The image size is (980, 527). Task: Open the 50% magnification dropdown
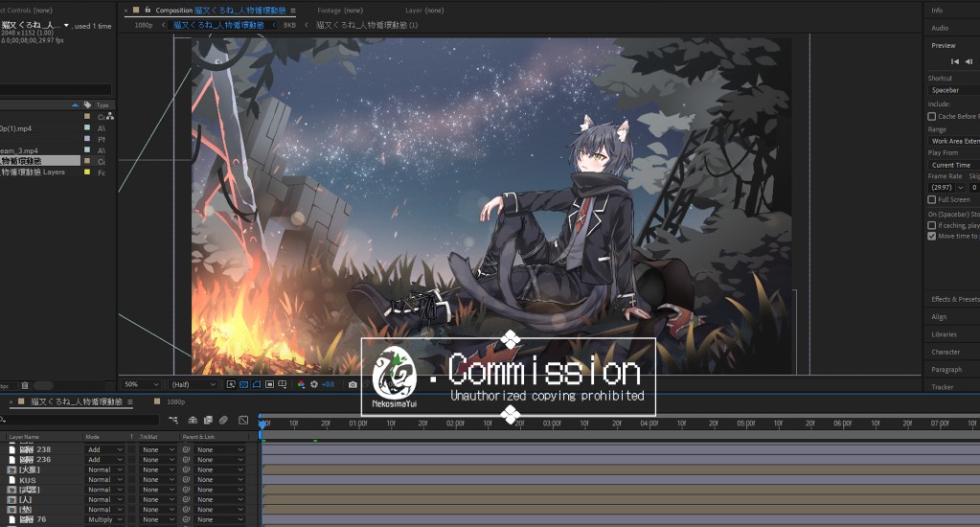pyautogui.click(x=142, y=384)
